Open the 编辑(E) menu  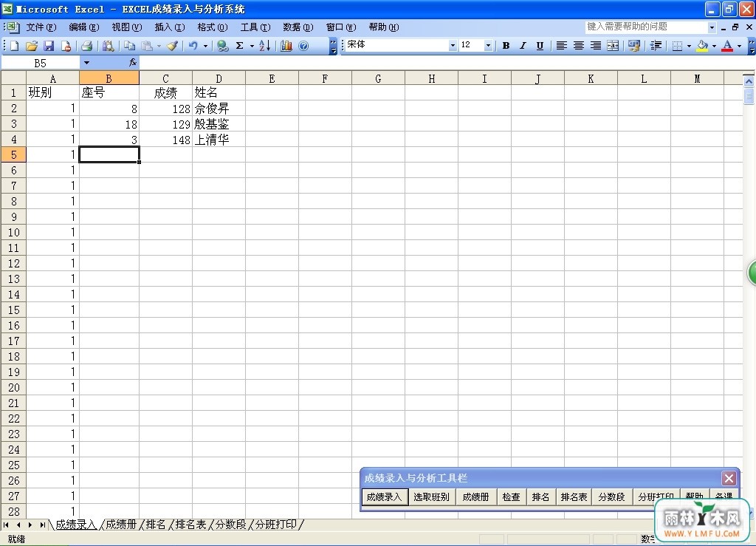click(x=84, y=27)
